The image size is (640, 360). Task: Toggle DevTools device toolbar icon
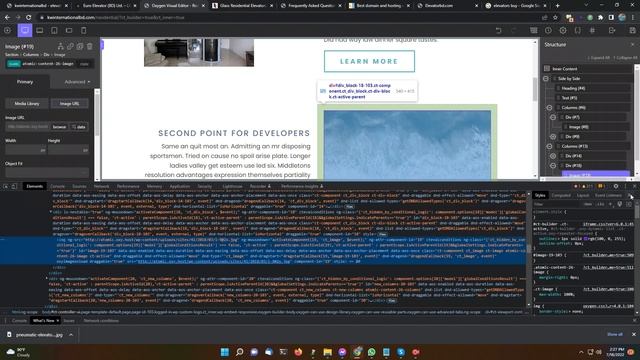pos(14,187)
